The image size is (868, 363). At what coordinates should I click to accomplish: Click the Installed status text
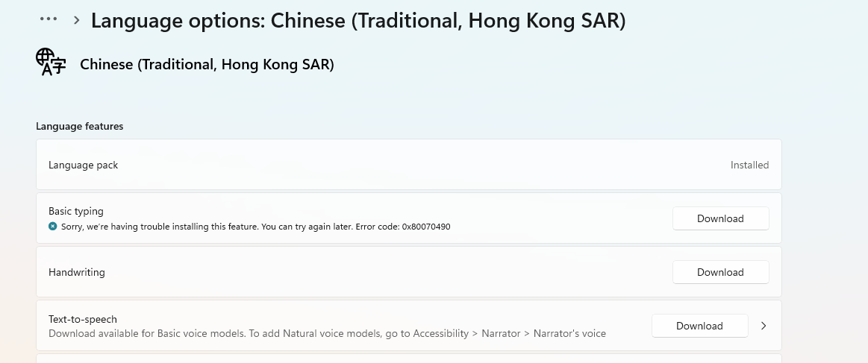click(x=749, y=165)
